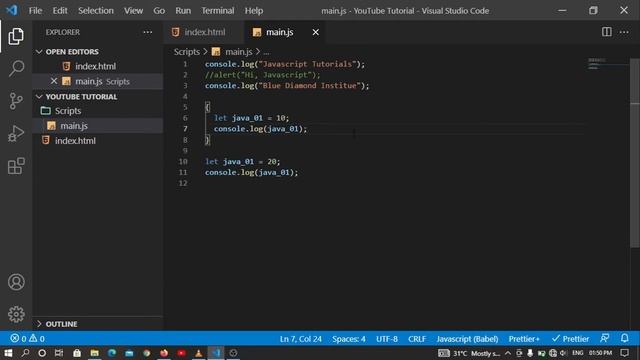Image resolution: width=640 pixels, height=360 pixels.
Task: Open File Explorer from the taskbar
Action: 94,353
